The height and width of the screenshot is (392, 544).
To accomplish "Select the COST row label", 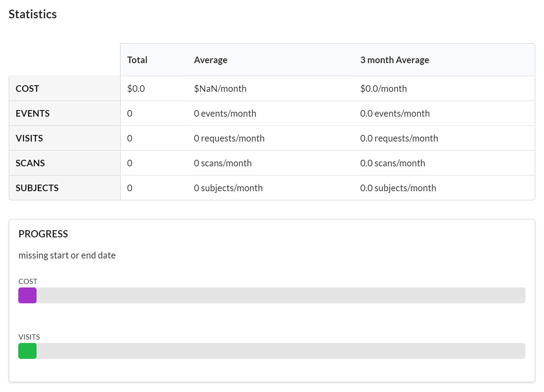I will point(27,89).
